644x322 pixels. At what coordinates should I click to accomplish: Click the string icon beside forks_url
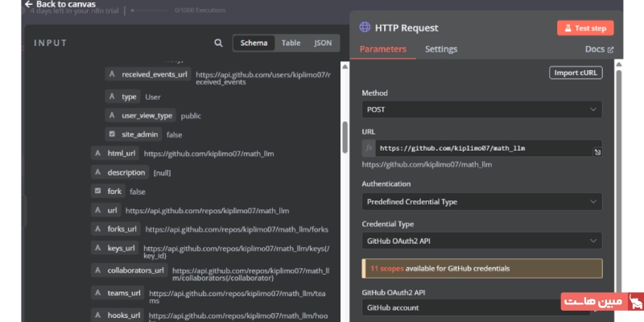point(97,229)
